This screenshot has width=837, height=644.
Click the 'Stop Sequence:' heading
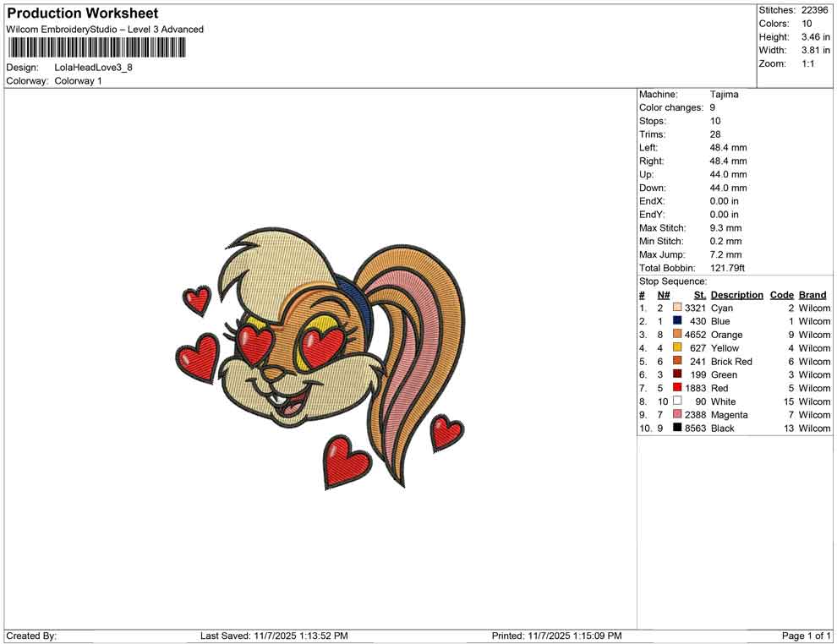[x=673, y=281]
